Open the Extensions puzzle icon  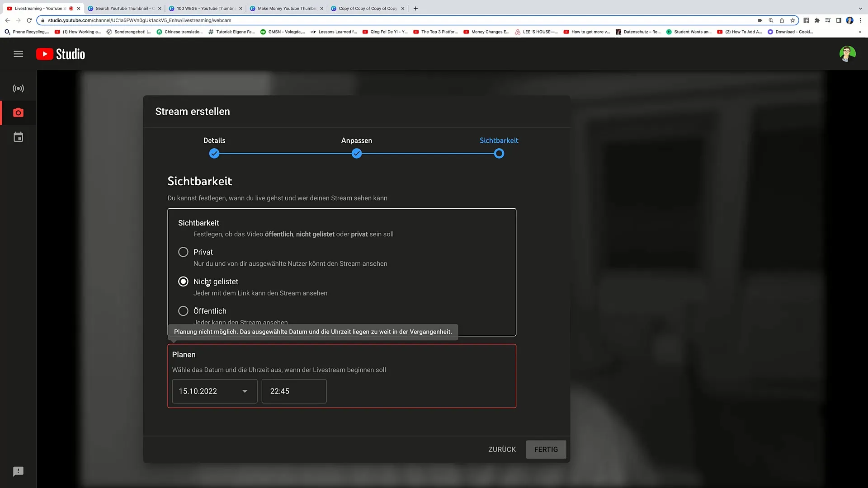click(x=817, y=20)
